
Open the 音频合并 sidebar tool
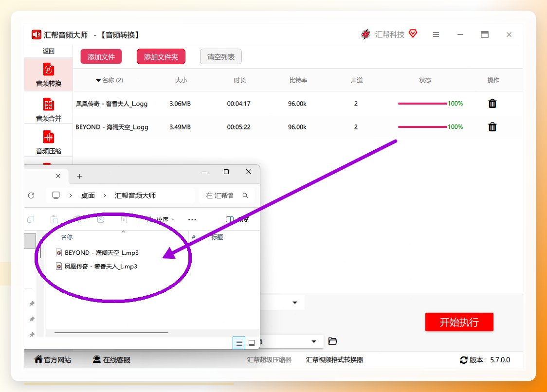tap(49, 109)
